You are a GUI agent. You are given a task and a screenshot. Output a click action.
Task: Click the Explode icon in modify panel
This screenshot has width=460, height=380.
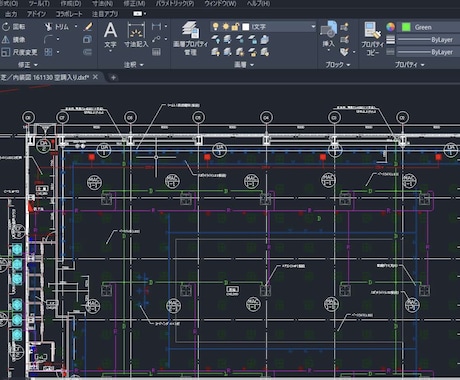click(87, 39)
